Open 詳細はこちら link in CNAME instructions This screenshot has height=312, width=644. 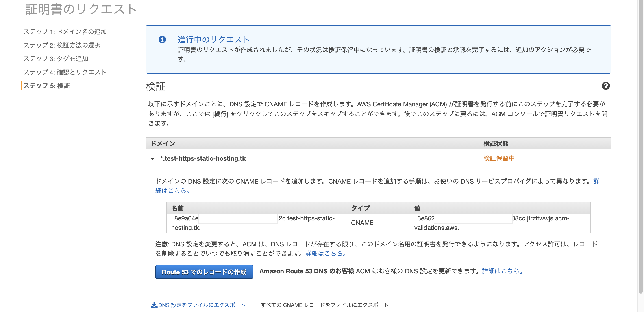coord(172,191)
